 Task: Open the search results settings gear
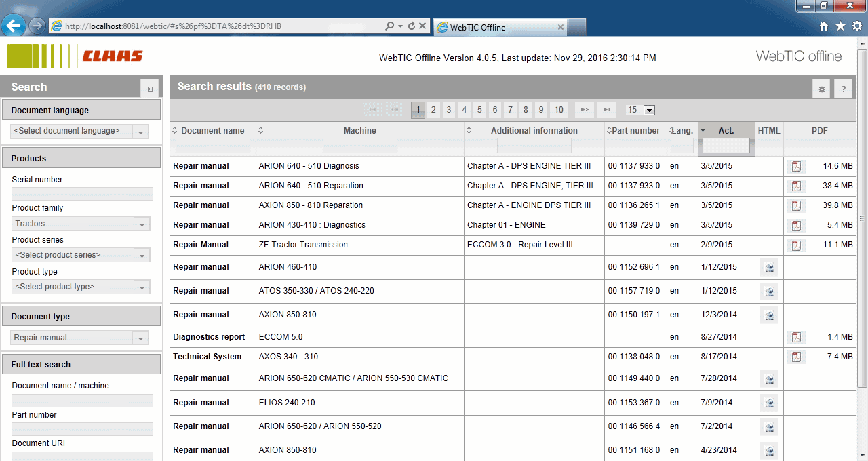(822, 88)
